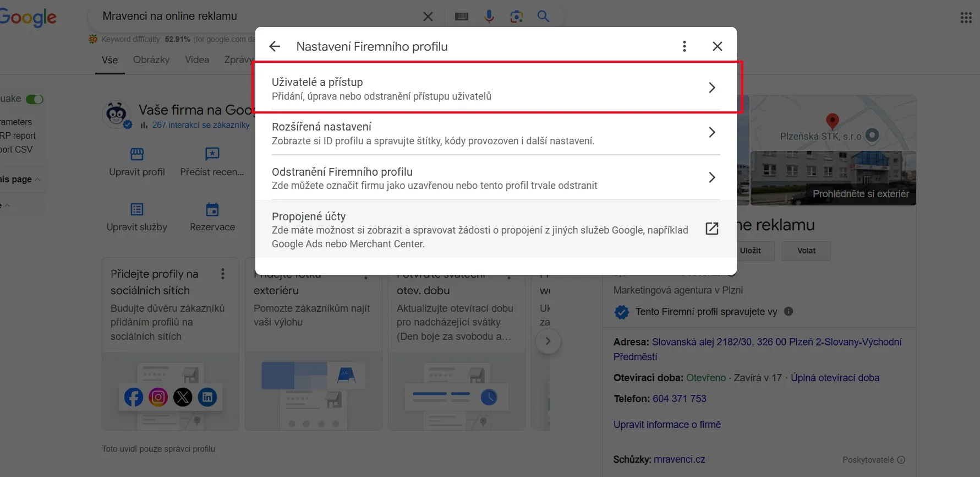Click the blue verified badge icon
The width and height of the screenshot is (980, 477).
coord(622,312)
